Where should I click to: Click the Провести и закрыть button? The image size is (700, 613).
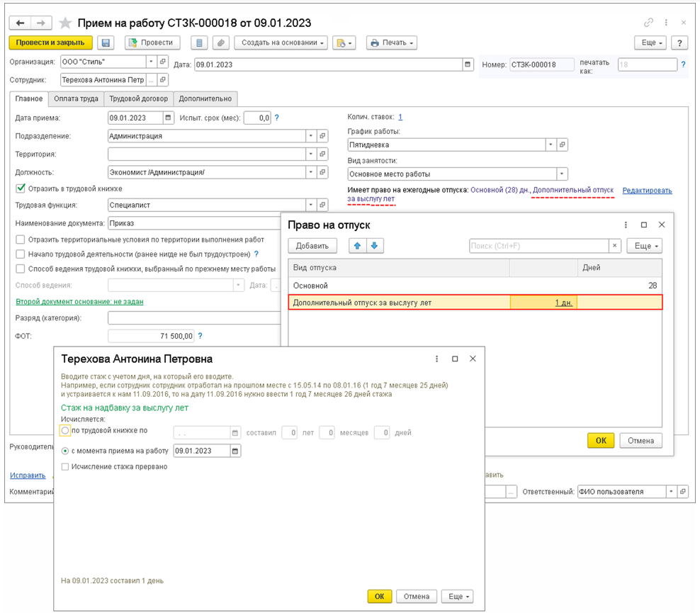point(50,43)
